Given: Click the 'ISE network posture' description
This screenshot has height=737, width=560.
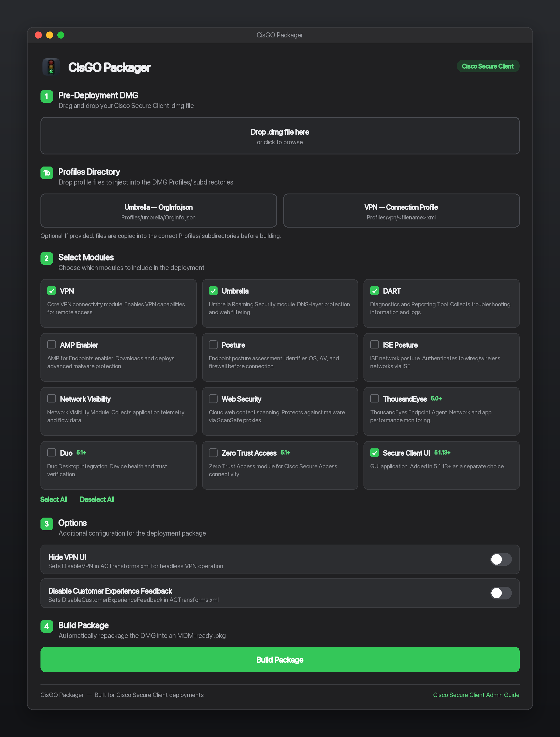Looking at the screenshot, I should click(435, 362).
